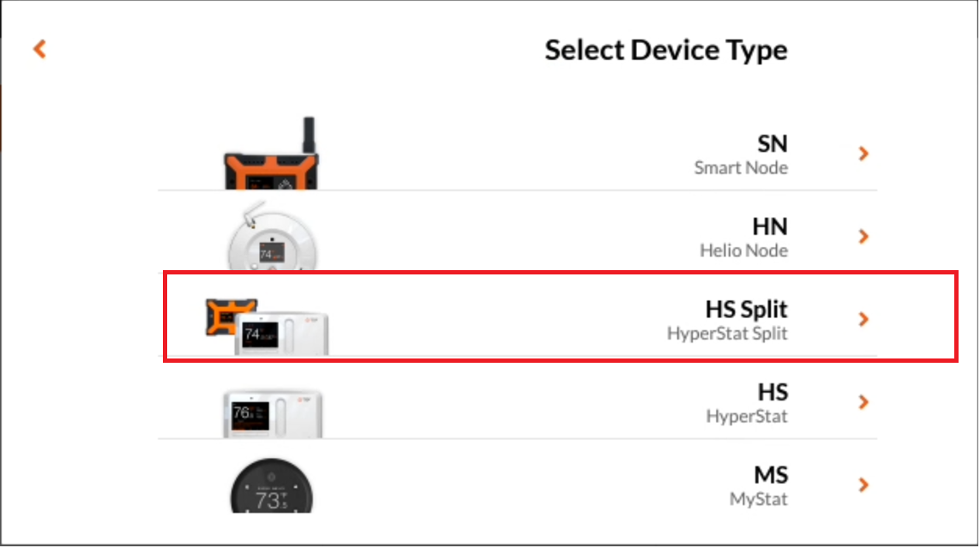
Task: Go back using the orange back arrow
Action: pos(39,49)
